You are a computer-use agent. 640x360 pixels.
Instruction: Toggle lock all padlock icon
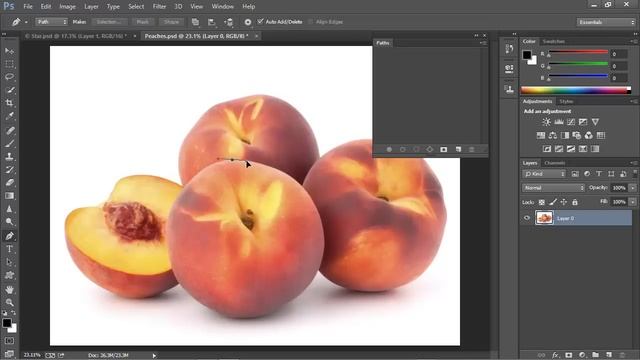click(575, 202)
